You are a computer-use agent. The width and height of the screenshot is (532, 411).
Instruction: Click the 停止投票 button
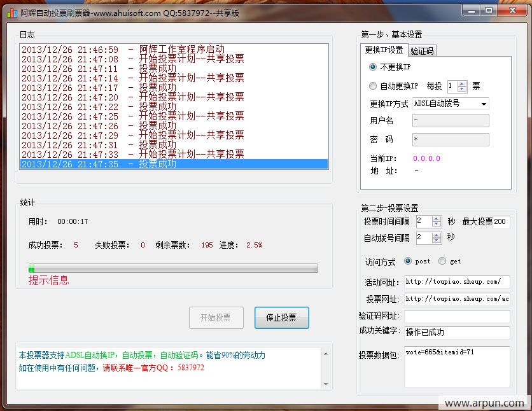pos(281,317)
